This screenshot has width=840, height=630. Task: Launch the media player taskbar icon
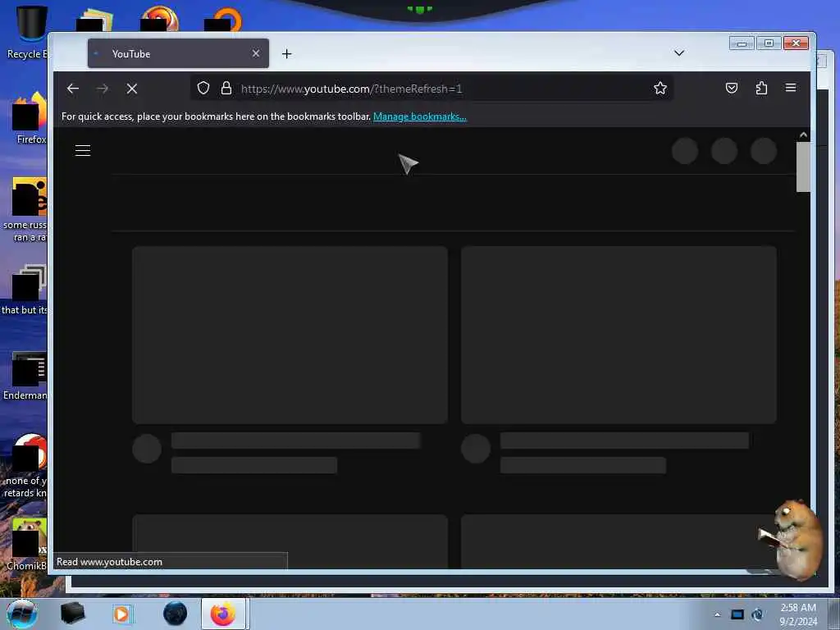pyautogui.click(x=122, y=614)
